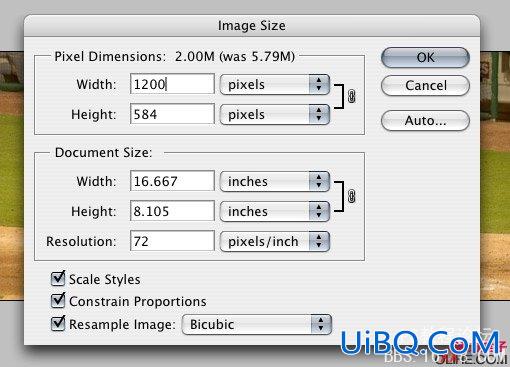This screenshot has height=367, width=510.
Task: Click the Image Size dialog title bar
Action: tap(252, 26)
